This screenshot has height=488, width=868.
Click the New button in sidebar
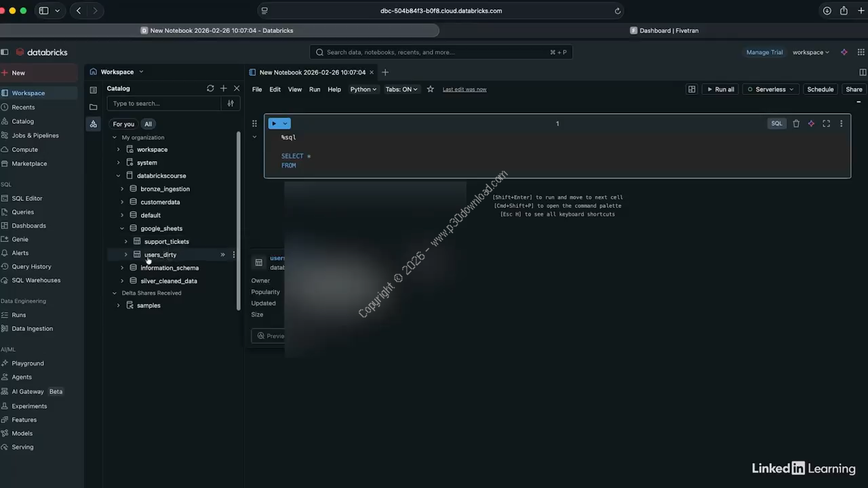[39, 73]
